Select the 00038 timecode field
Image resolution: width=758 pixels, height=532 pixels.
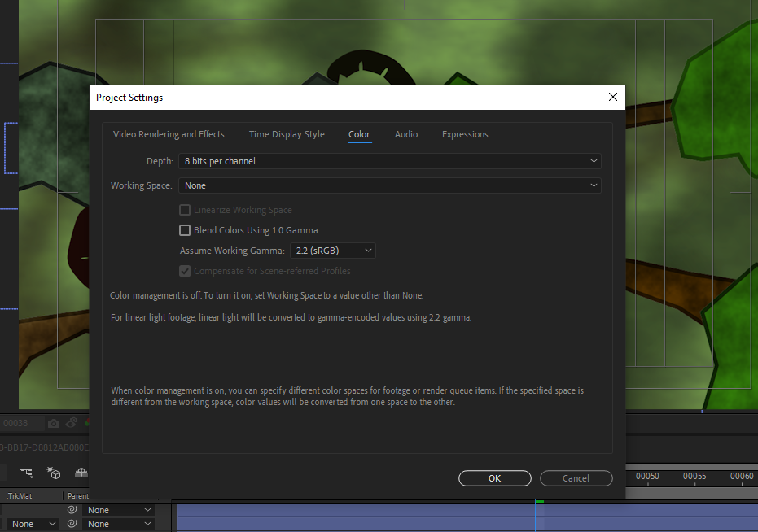(19, 423)
